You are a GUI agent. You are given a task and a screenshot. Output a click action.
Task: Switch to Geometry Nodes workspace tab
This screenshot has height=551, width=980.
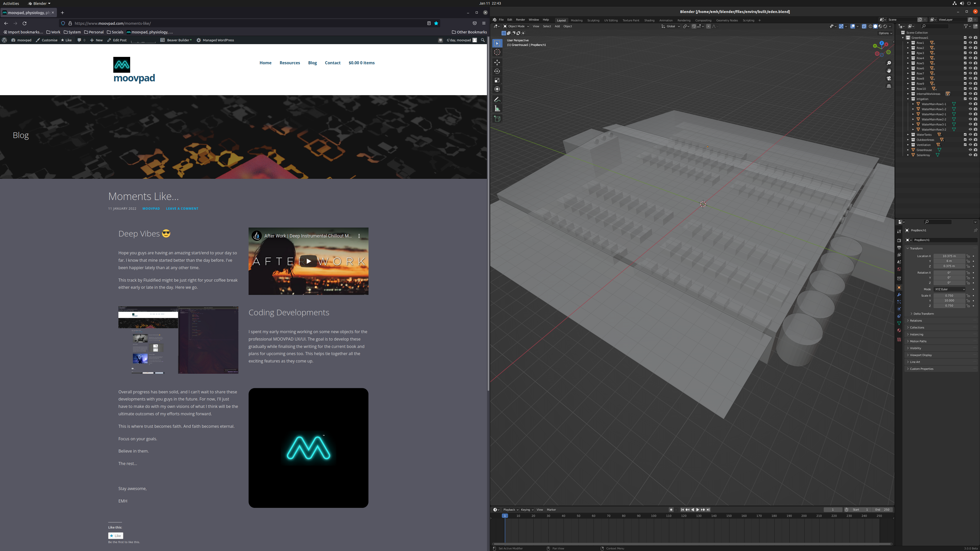click(x=727, y=20)
